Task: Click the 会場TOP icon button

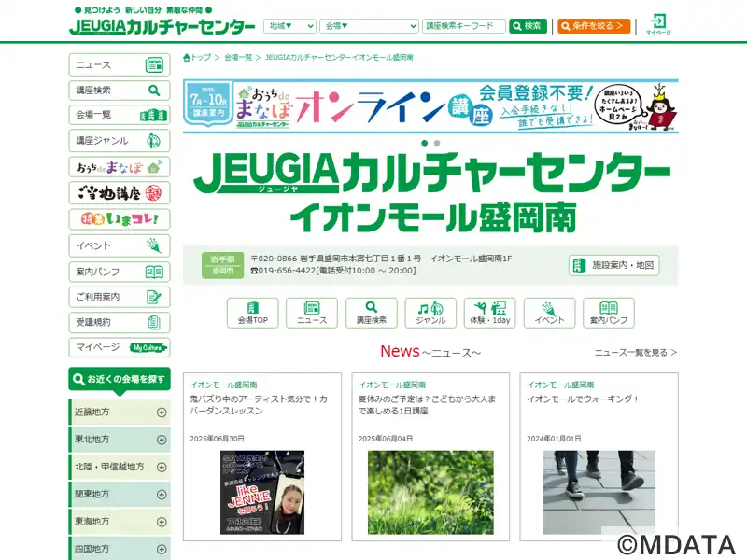Action: click(252, 313)
